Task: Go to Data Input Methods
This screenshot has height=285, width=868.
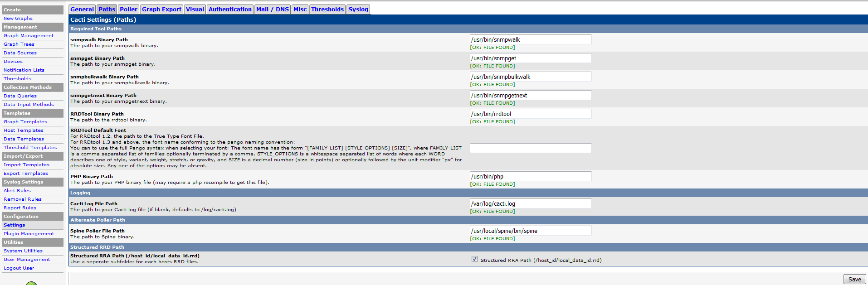Action: [29, 105]
